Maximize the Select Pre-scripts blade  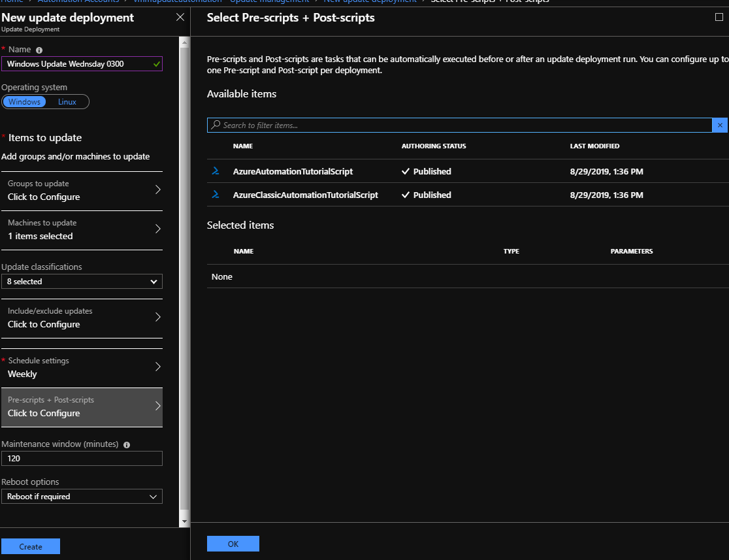(x=719, y=17)
